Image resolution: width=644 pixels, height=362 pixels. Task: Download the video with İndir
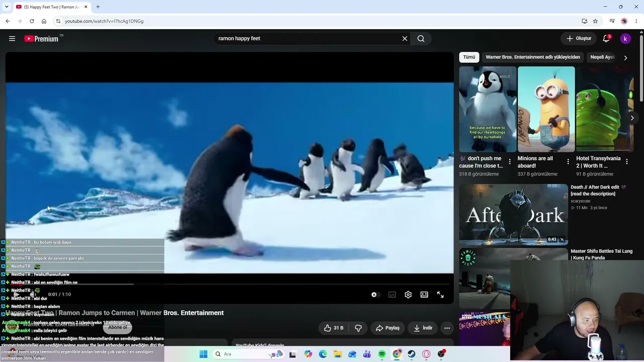click(423, 328)
